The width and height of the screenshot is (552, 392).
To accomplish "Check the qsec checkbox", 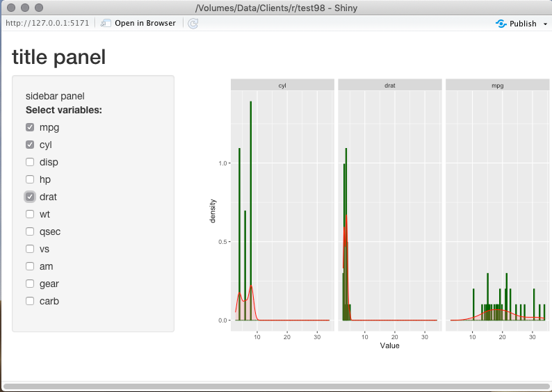I will click(30, 231).
